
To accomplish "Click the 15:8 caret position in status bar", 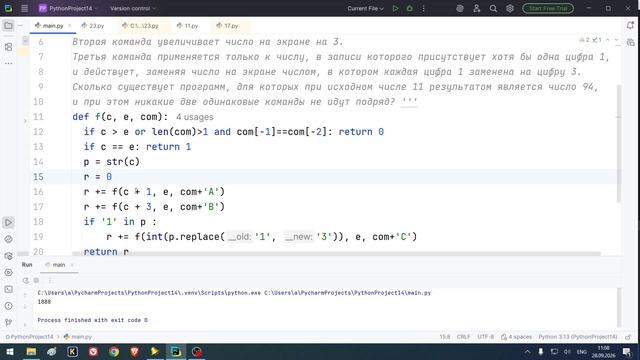I will tap(445, 337).
